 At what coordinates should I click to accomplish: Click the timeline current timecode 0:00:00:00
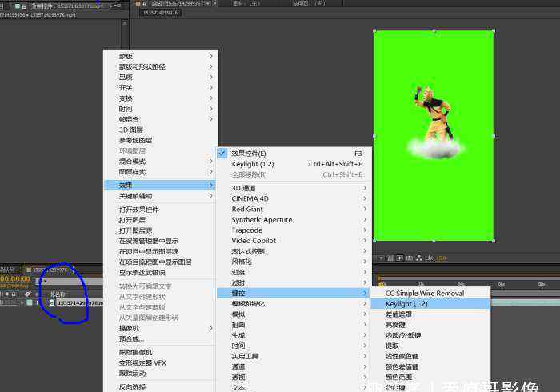[15, 279]
